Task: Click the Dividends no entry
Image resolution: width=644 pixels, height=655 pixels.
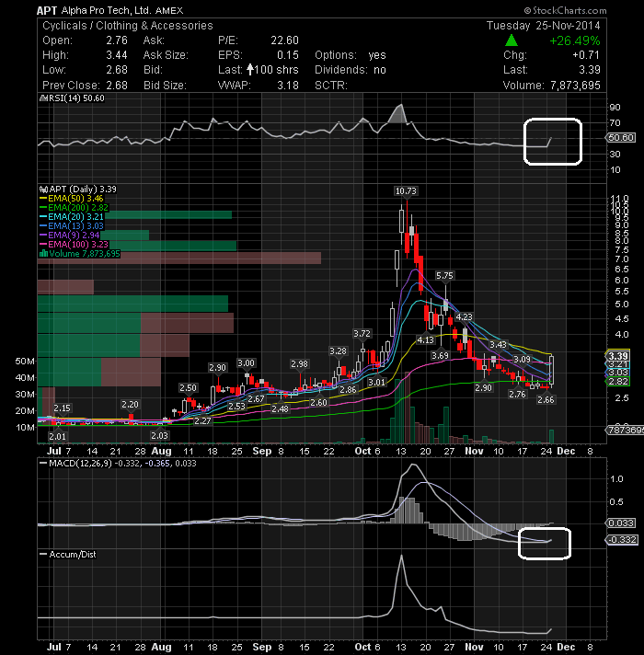Action: (350, 70)
